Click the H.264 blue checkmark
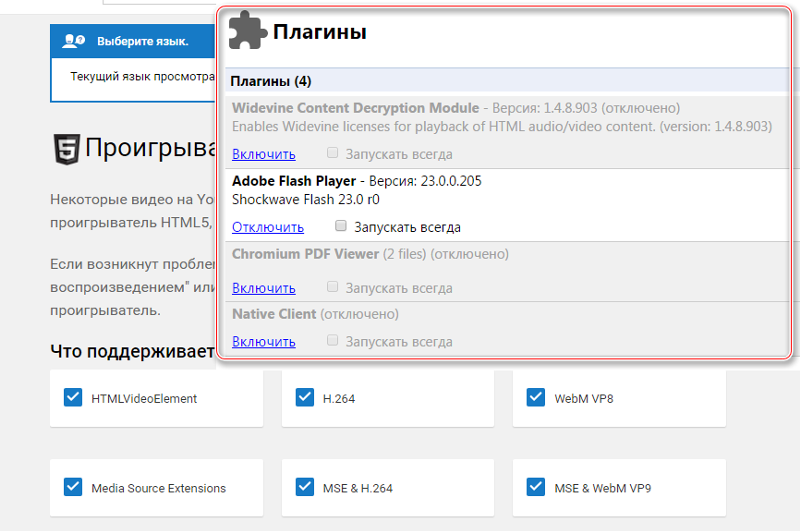The height and width of the screenshot is (531, 800). (x=305, y=397)
